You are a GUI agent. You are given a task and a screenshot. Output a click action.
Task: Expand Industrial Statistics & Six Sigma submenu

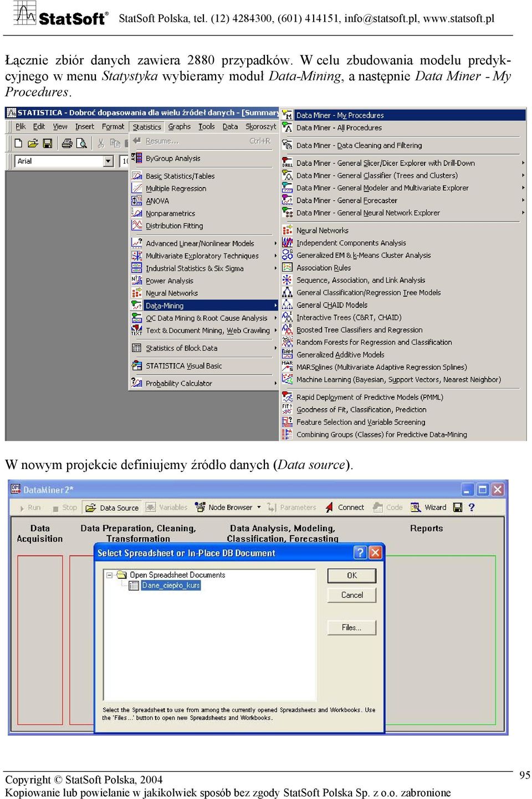[275, 268]
